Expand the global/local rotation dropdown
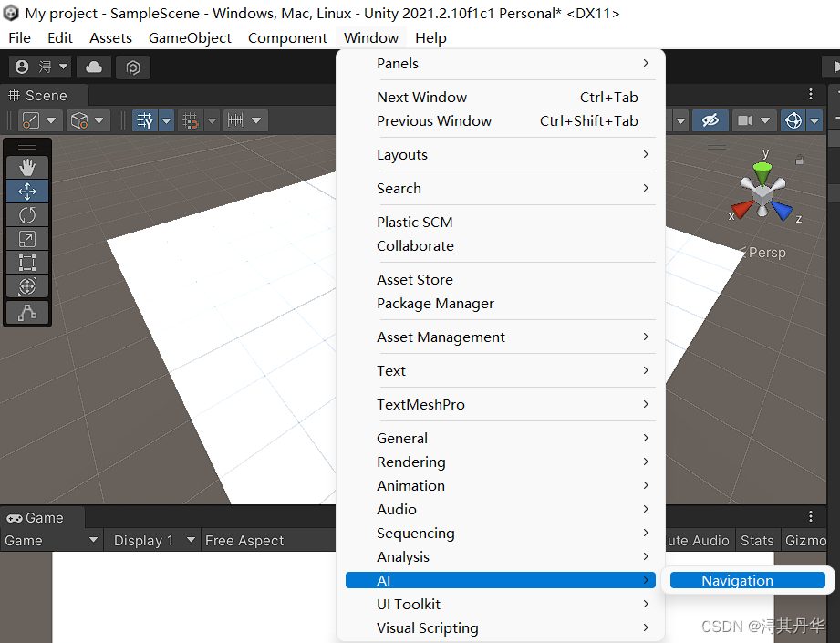This screenshot has height=643, width=840. pyautogui.click(x=99, y=120)
